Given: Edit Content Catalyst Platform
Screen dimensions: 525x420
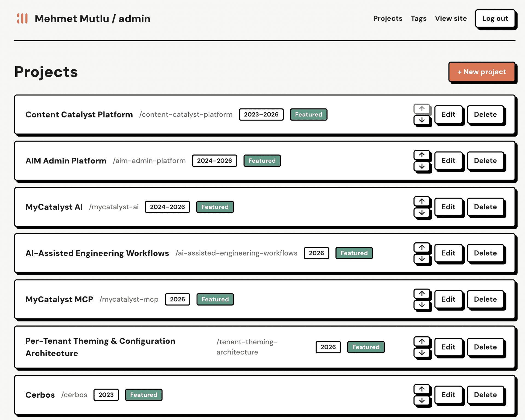Looking at the screenshot, I should click(x=448, y=114).
